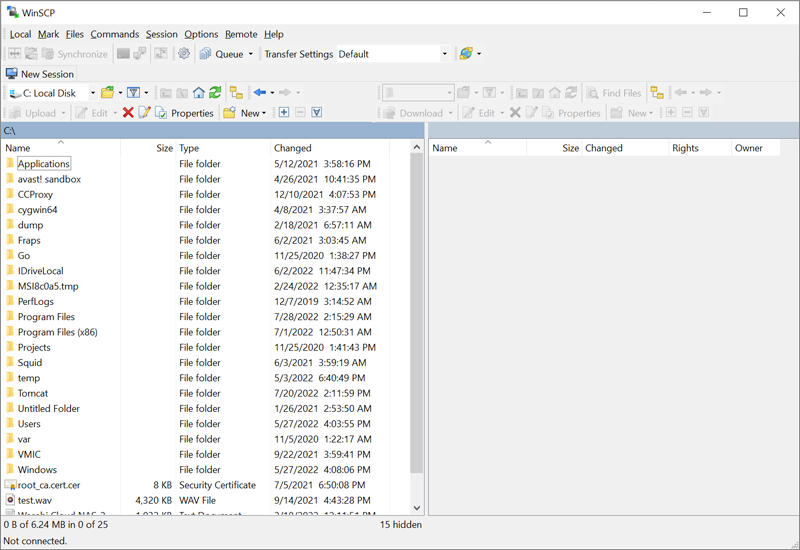Click the local panel filter funnel icon

coord(133,93)
